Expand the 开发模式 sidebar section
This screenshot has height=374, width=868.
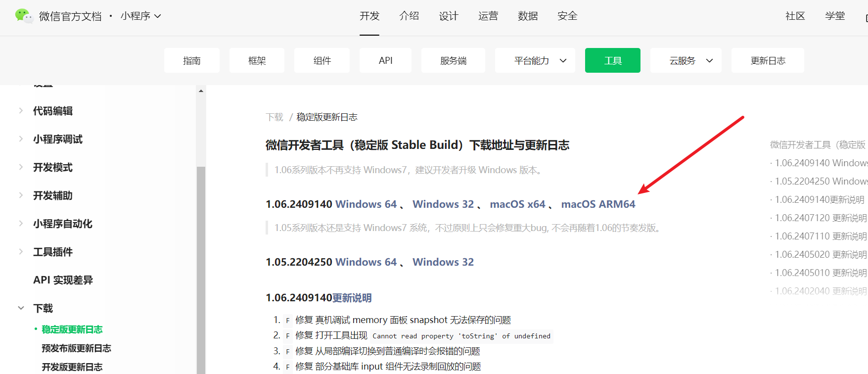tap(53, 167)
